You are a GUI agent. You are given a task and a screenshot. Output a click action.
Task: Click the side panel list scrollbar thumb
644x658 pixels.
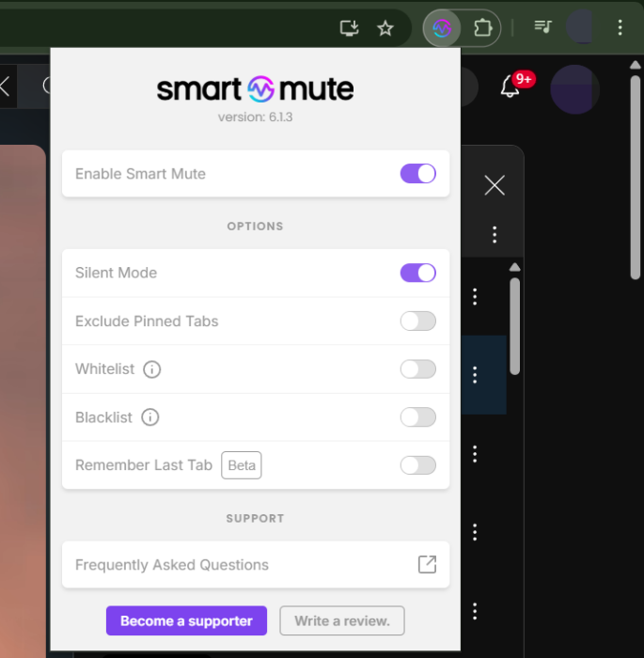pos(514,326)
